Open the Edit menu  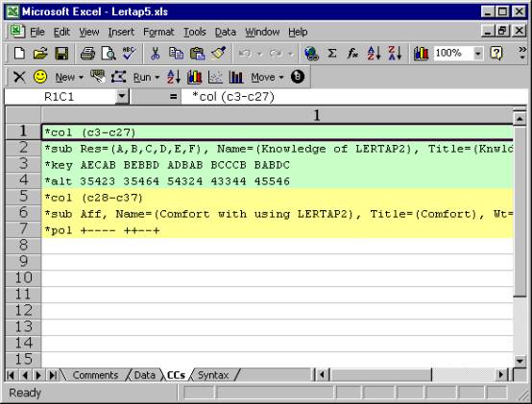(x=61, y=32)
